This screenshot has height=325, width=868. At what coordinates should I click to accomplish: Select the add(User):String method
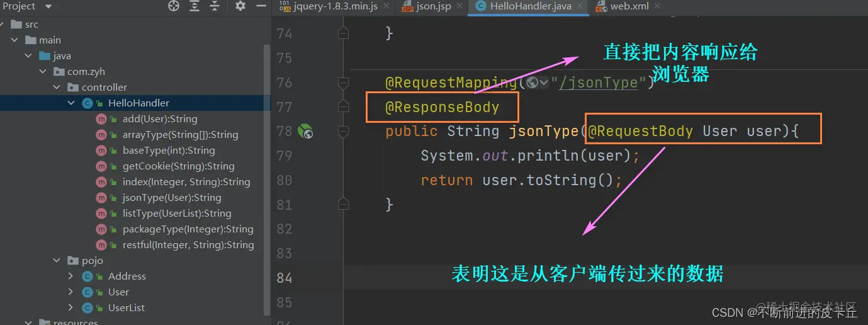160,118
